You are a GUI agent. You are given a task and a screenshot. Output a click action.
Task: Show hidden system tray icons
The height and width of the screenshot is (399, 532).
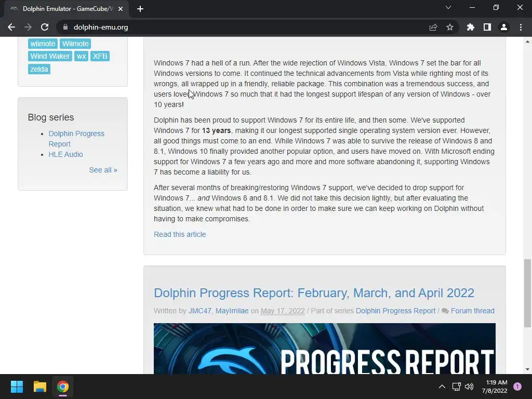coord(442,387)
